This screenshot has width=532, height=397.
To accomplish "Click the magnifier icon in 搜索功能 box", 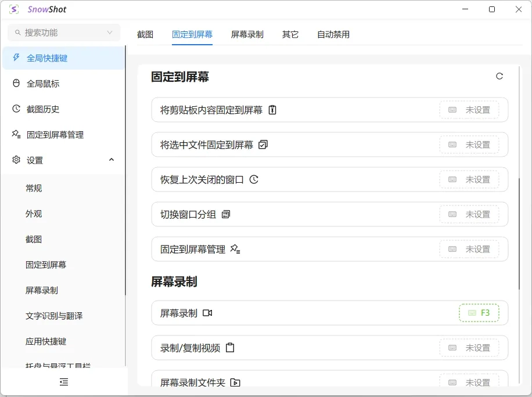I will coord(17,33).
